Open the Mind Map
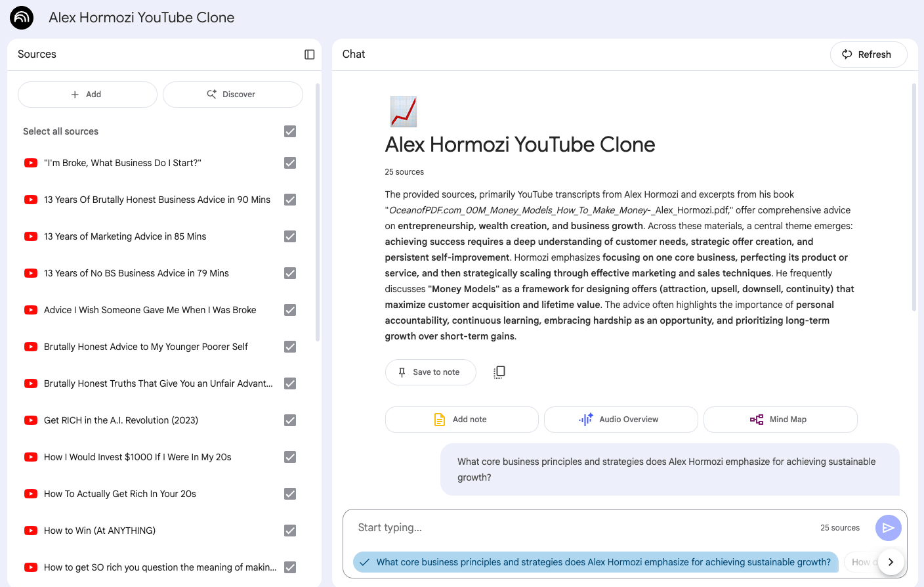Image resolution: width=924 pixels, height=587 pixels. pyautogui.click(x=780, y=420)
